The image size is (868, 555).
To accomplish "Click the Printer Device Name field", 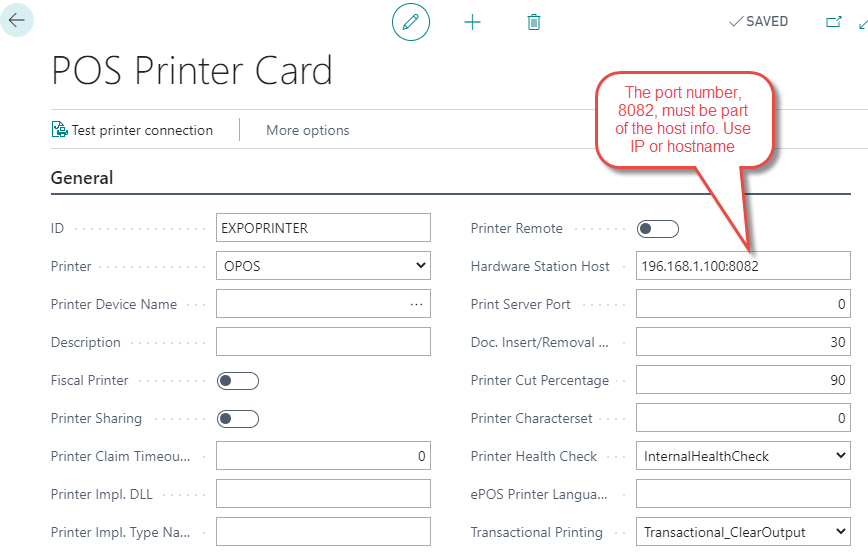I will coord(323,304).
